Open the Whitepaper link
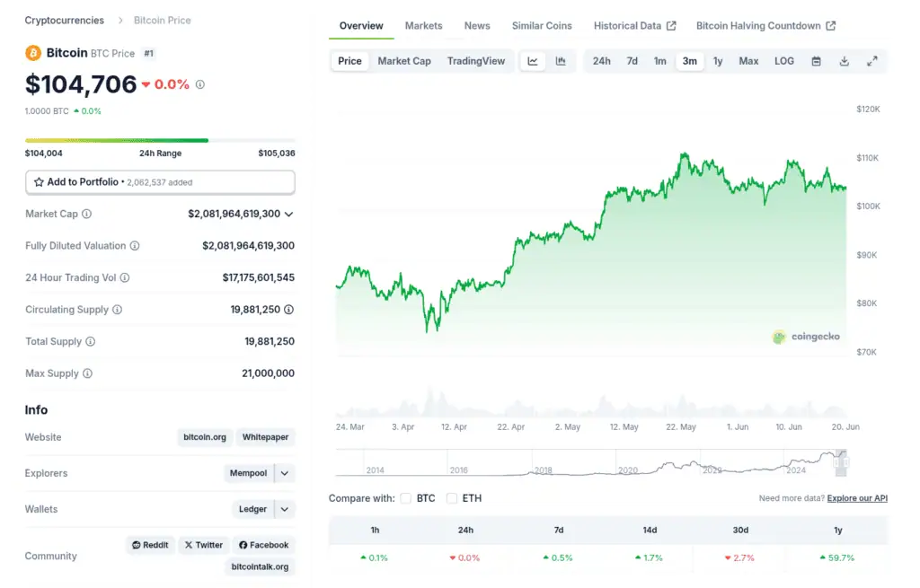Viewport: 920px width, 588px height. [x=265, y=437]
